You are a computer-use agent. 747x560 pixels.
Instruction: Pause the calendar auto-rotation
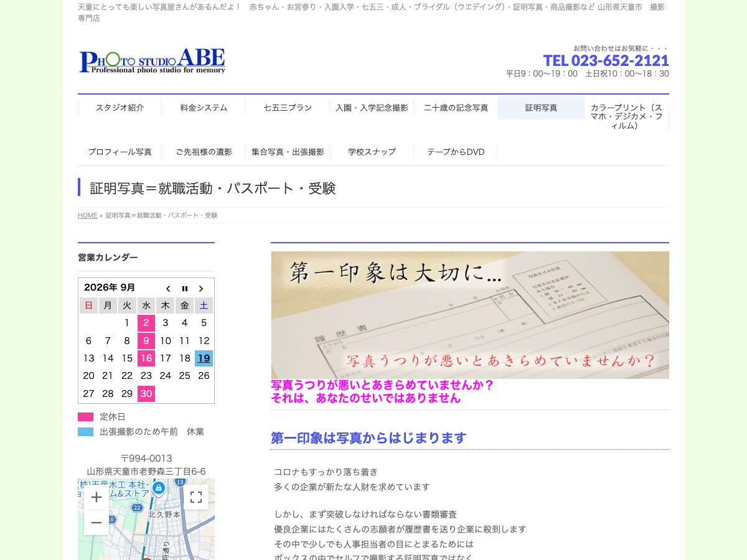[x=185, y=289]
